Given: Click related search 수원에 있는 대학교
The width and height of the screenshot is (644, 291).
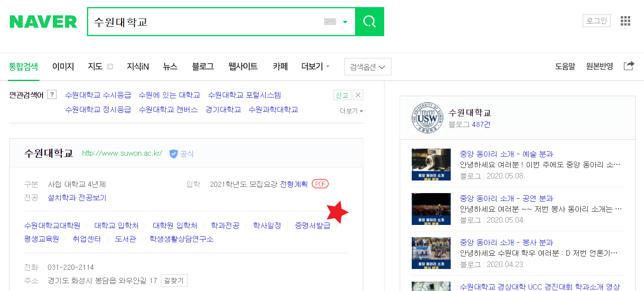Looking at the screenshot, I should tap(169, 95).
